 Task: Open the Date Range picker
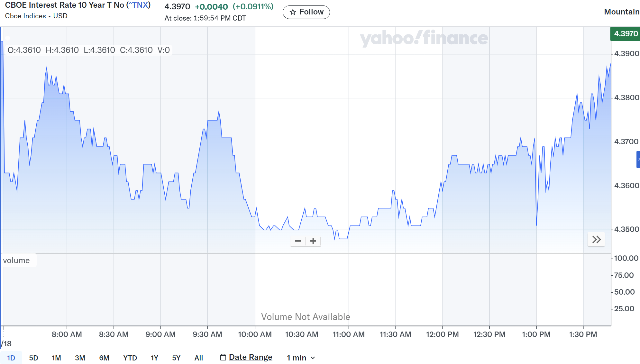tap(246, 357)
